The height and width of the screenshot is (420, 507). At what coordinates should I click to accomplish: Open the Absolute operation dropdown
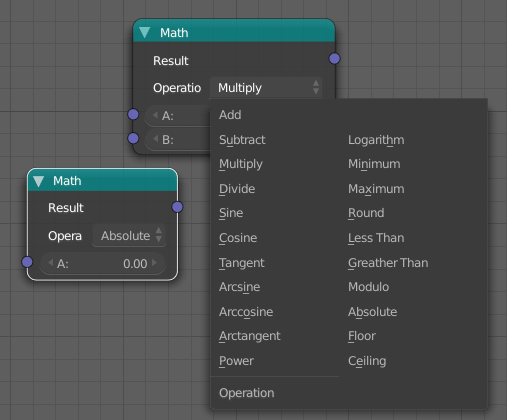pyautogui.click(x=129, y=236)
